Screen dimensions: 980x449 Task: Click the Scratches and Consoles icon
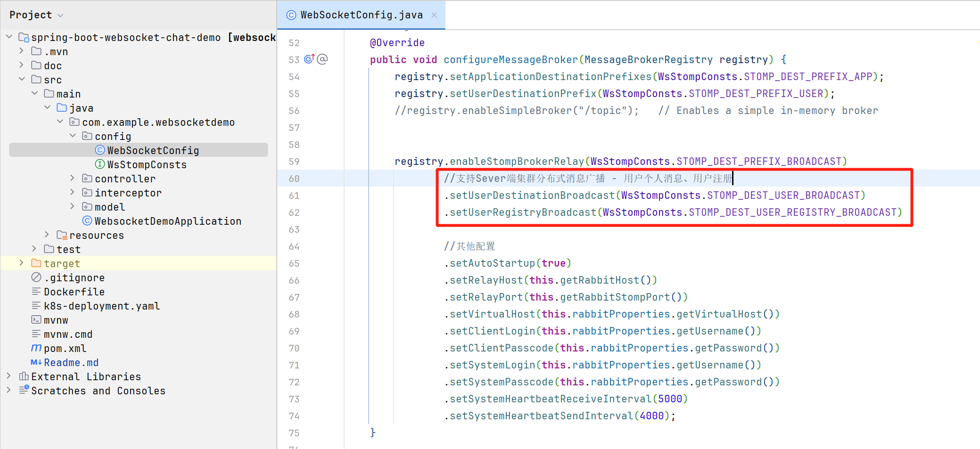coord(24,390)
